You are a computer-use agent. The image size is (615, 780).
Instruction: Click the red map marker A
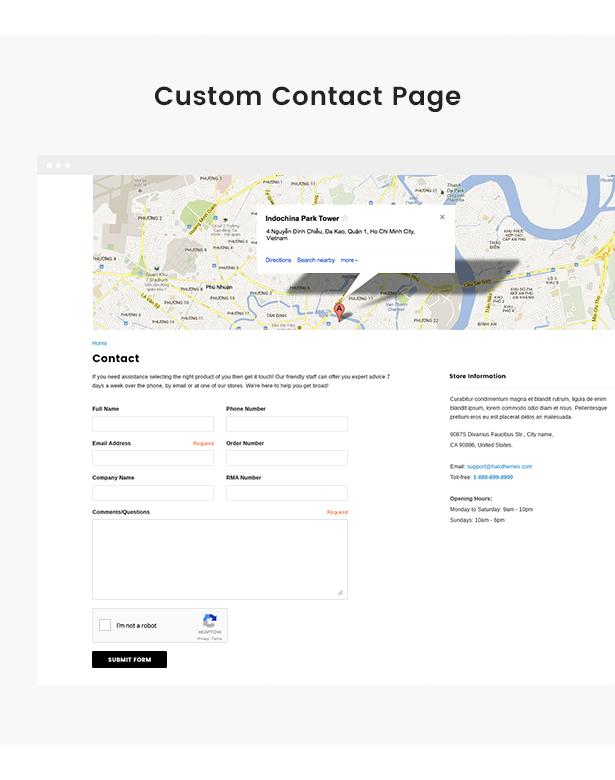pyautogui.click(x=339, y=312)
